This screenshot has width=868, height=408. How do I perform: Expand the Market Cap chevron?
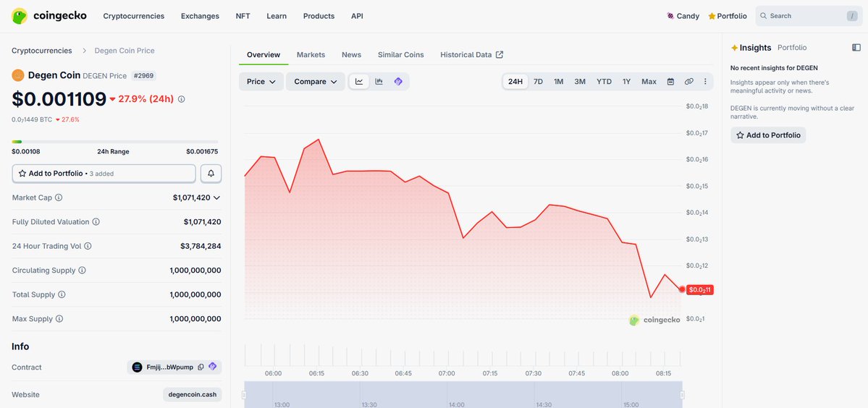tap(216, 197)
